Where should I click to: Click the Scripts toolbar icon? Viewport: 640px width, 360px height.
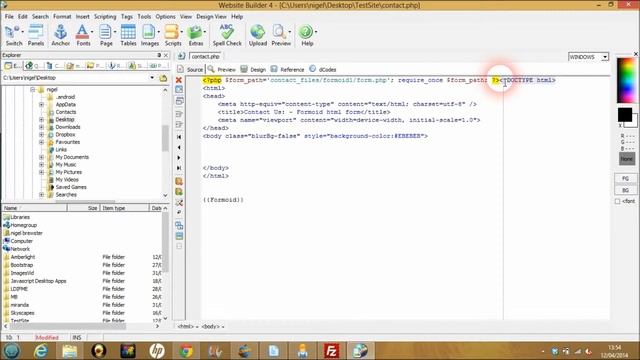(172, 35)
